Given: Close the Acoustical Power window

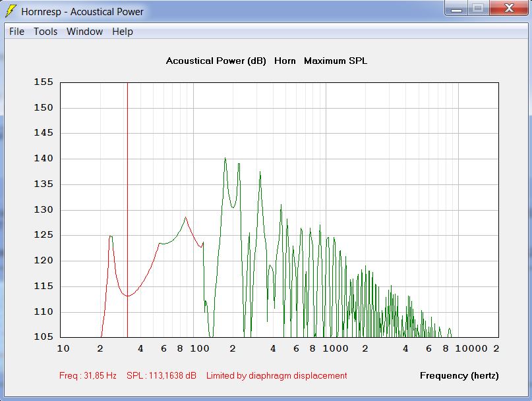Looking at the screenshot, I should pos(508,8).
